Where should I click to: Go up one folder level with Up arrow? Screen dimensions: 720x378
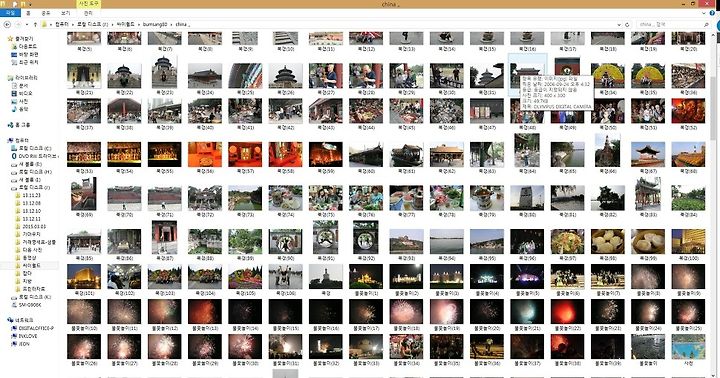coord(35,24)
